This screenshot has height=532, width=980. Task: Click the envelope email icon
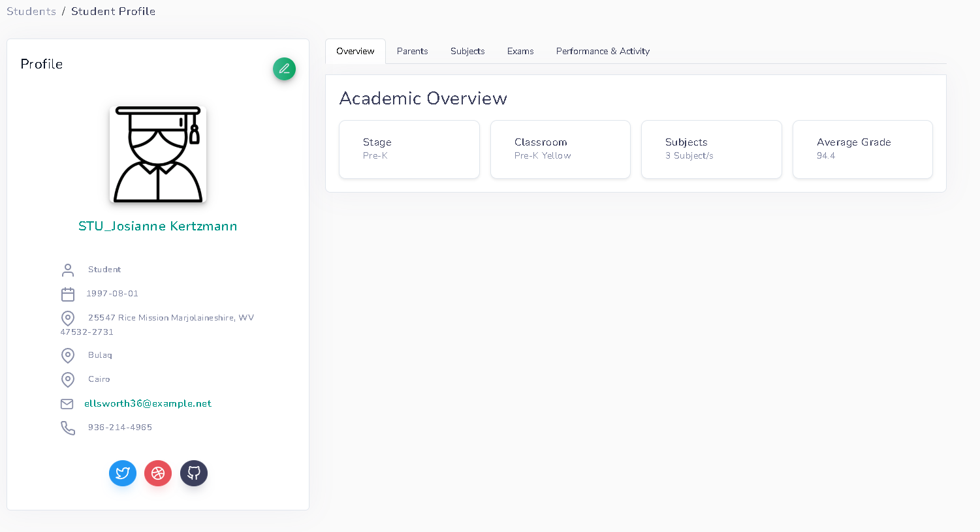click(67, 404)
